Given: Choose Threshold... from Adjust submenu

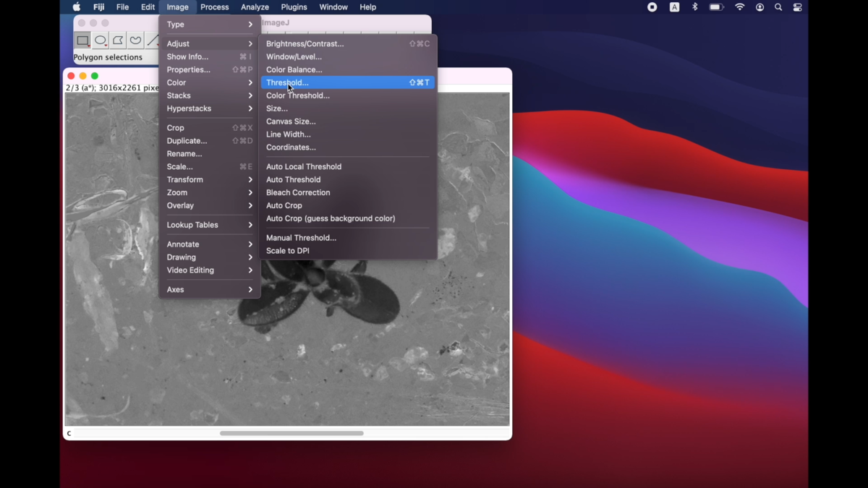Looking at the screenshot, I should click(348, 82).
